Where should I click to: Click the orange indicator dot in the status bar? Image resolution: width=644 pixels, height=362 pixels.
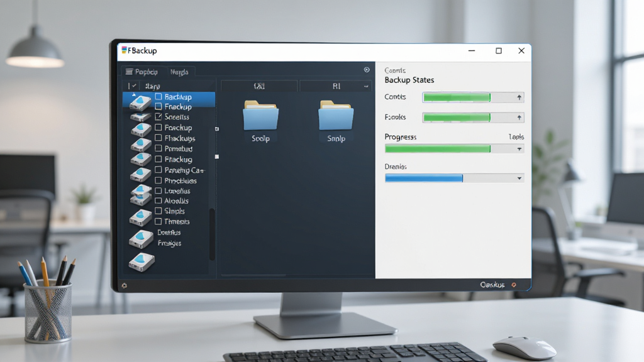(x=514, y=285)
